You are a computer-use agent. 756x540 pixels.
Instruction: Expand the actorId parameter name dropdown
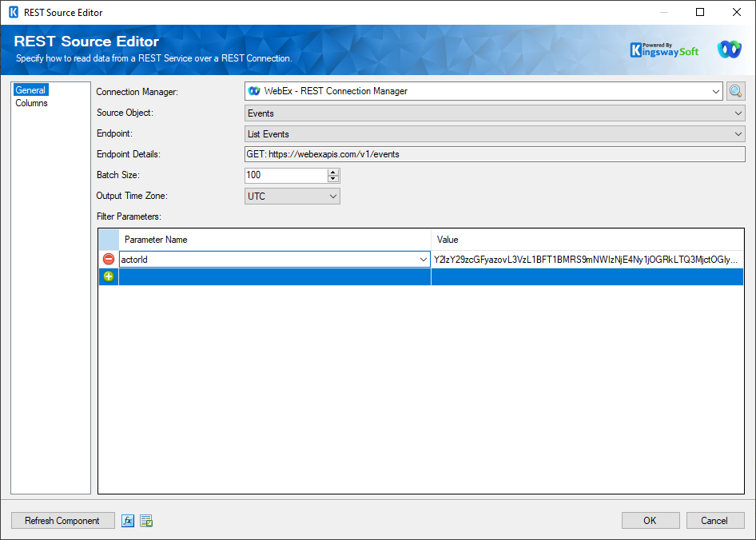(424, 260)
